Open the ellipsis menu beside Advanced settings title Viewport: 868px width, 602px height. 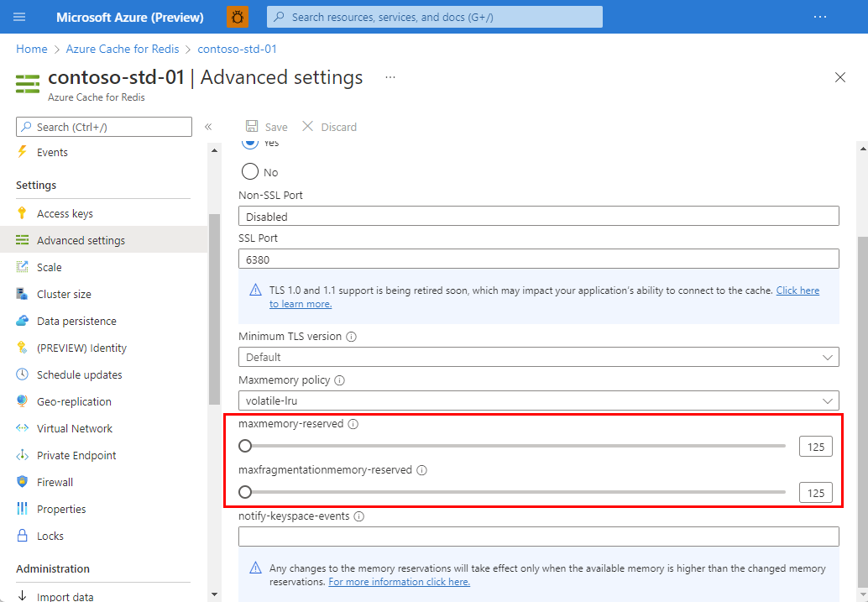(x=390, y=76)
